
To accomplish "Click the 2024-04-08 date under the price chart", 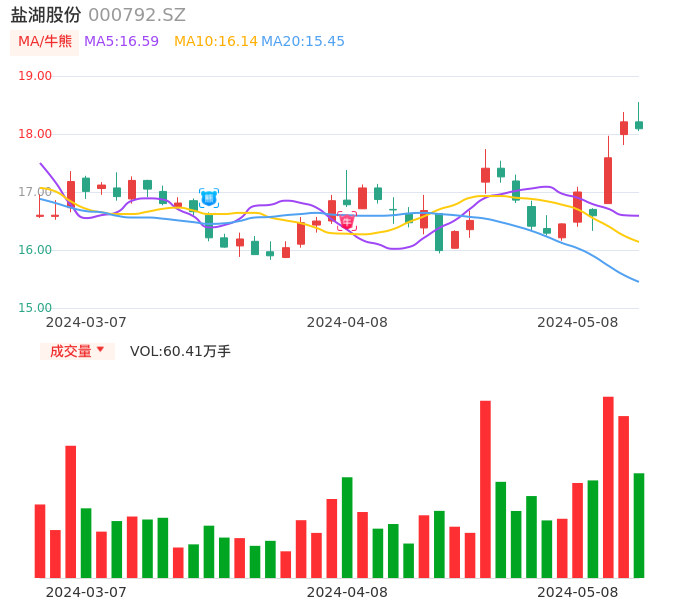I will pyautogui.click(x=347, y=322).
